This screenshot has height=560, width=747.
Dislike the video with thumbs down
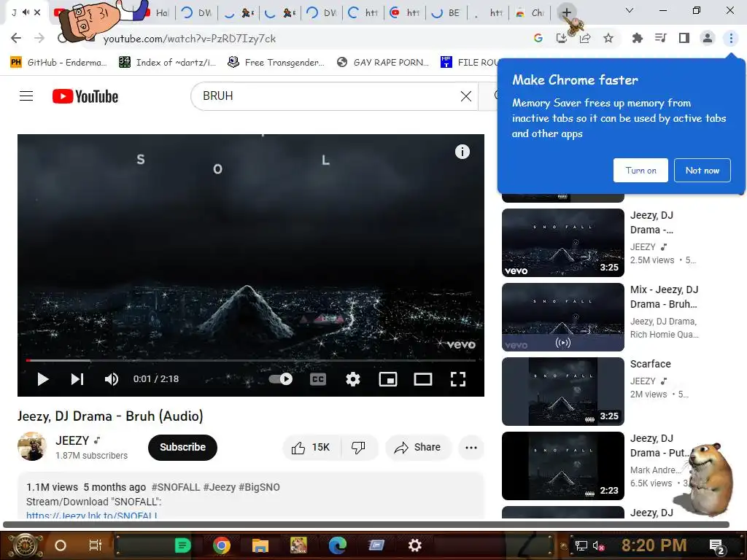[x=359, y=447]
